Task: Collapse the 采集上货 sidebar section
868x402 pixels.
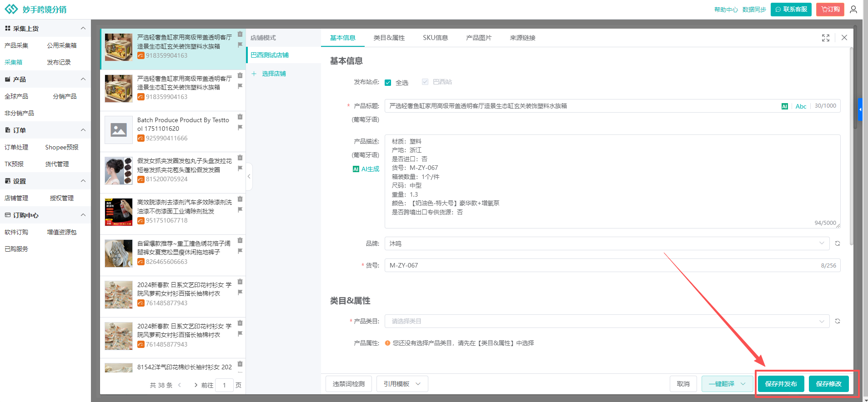Action: pyautogui.click(x=83, y=28)
